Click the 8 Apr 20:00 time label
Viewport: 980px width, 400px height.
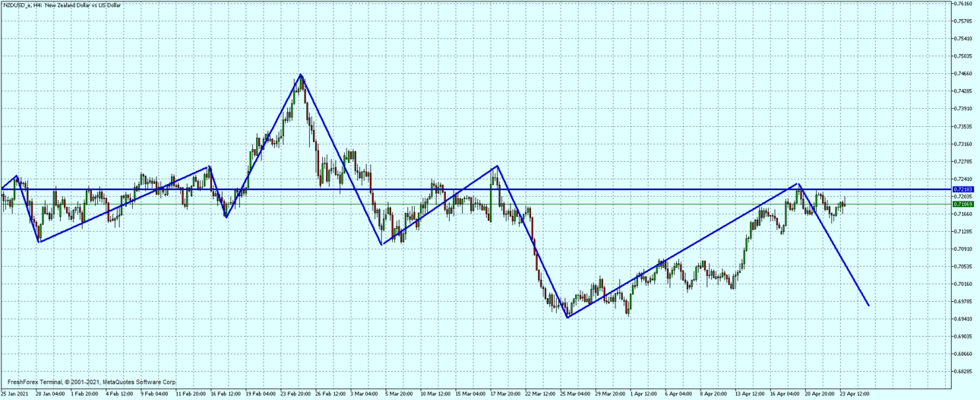(x=715, y=395)
